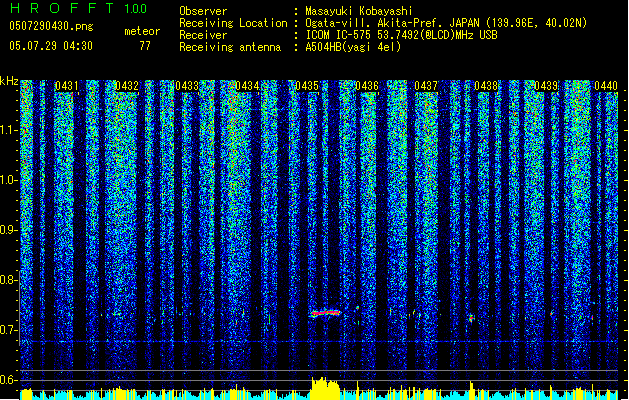Click the 0.7 frequency axis label
This screenshot has width=629, height=400.
click(x=8, y=330)
